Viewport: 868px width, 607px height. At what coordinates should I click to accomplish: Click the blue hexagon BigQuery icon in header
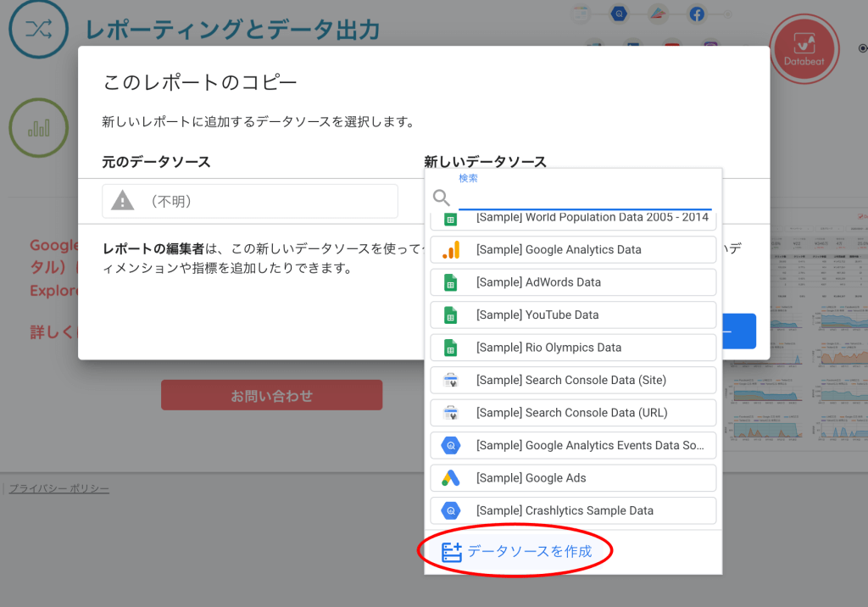pos(619,14)
